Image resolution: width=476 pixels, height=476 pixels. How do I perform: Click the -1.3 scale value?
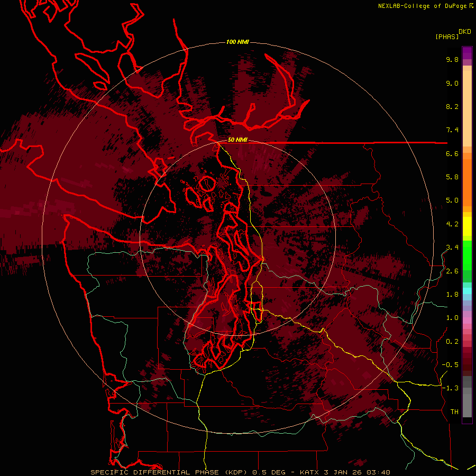coord(450,388)
